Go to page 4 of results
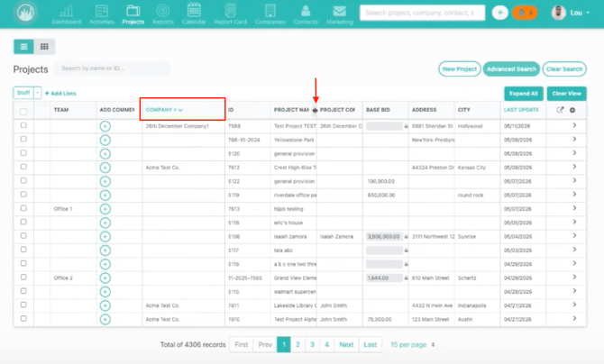604x364 pixels. pyautogui.click(x=327, y=345)
